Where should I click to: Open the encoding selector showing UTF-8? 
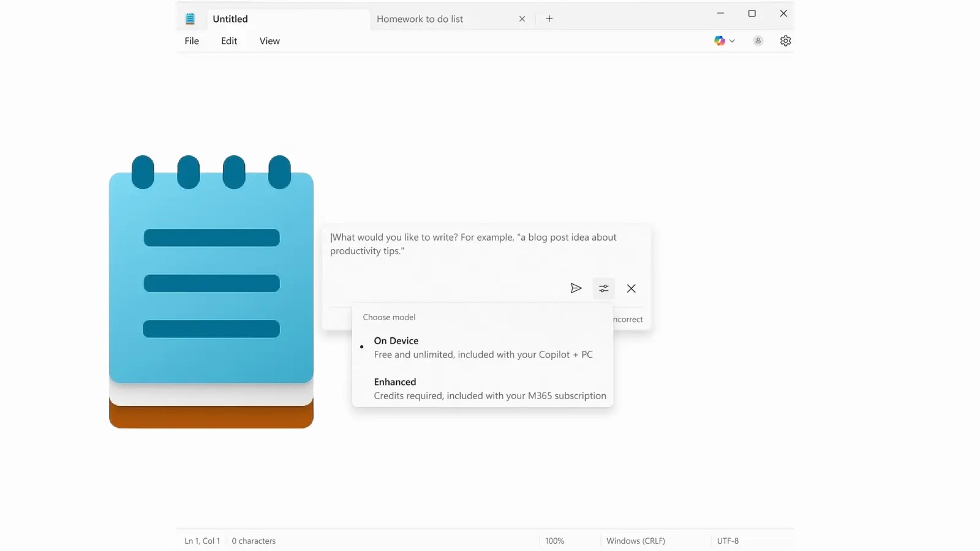click(728, 541)
